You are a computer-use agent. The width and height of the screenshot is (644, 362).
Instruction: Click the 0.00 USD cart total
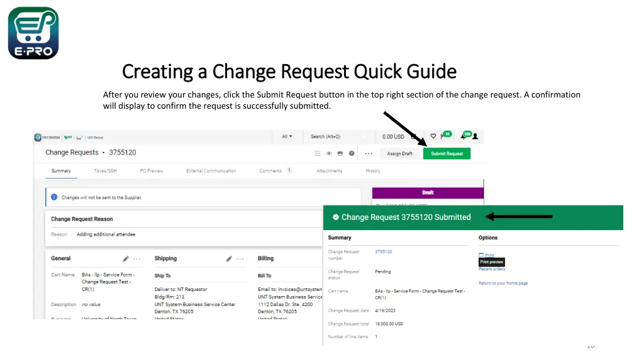tap(393, 136)
